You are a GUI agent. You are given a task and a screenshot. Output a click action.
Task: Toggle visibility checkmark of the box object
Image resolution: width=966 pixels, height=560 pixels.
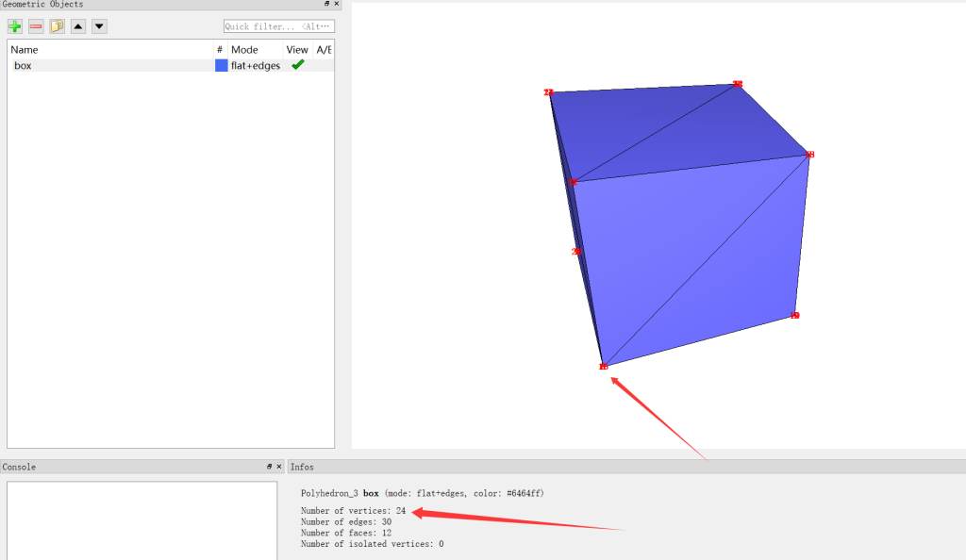298,65
